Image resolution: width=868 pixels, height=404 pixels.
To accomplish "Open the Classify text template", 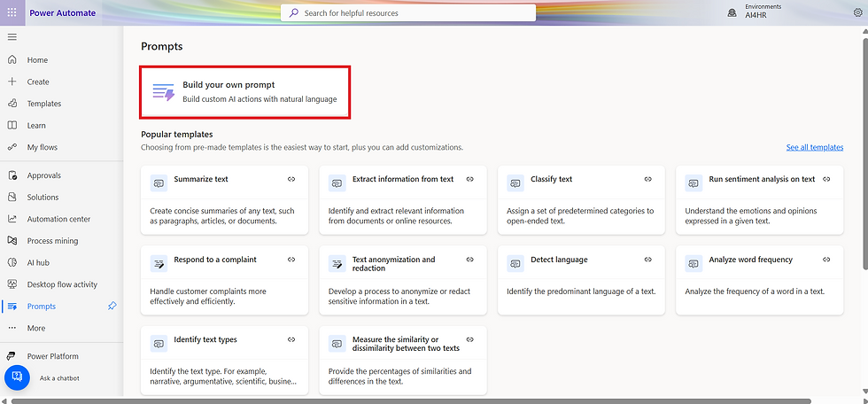I will point(581,200).
